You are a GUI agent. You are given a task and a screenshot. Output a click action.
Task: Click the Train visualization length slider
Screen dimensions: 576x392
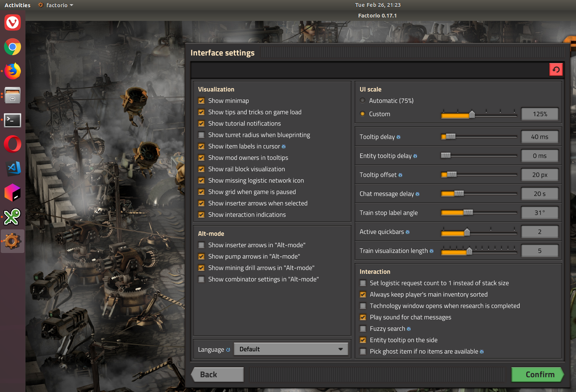[x=479, y=251]
